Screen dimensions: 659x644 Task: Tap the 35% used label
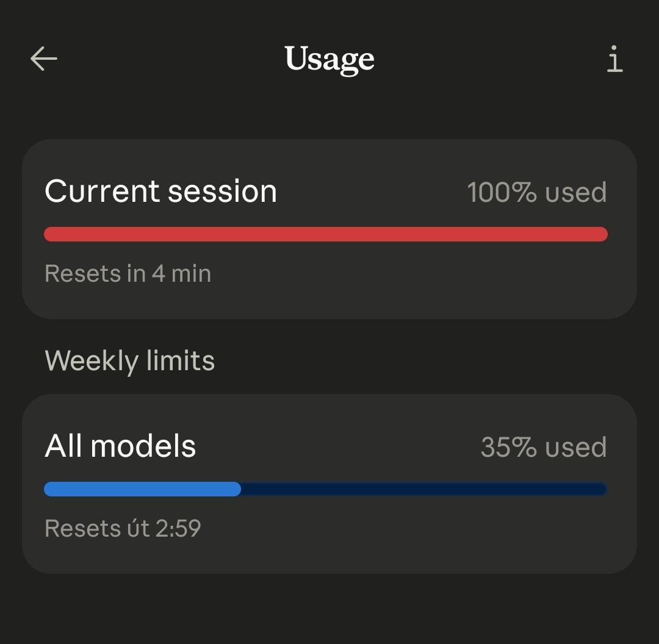click(544, 447)
